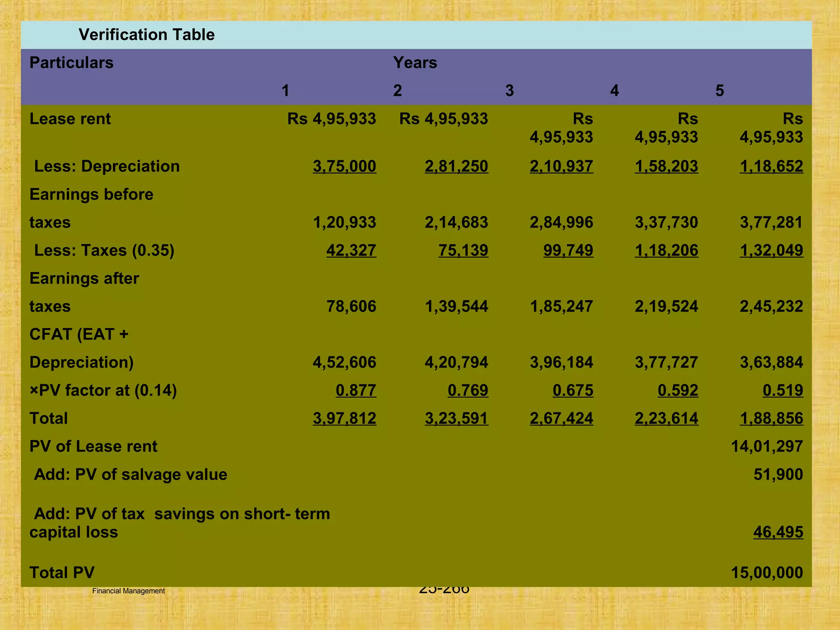Click year column header '5'
The image size is (840, 630).
tap(719, 91)
